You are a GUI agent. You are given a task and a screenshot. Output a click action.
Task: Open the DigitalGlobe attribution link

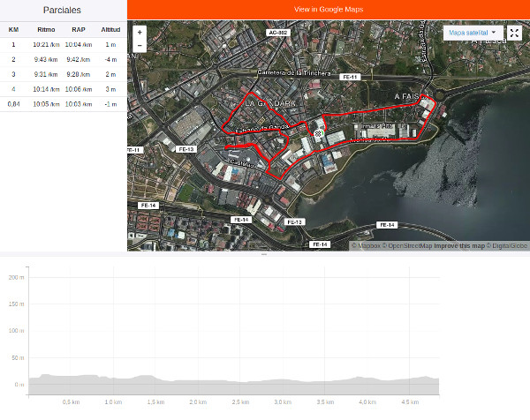(510, 246)
